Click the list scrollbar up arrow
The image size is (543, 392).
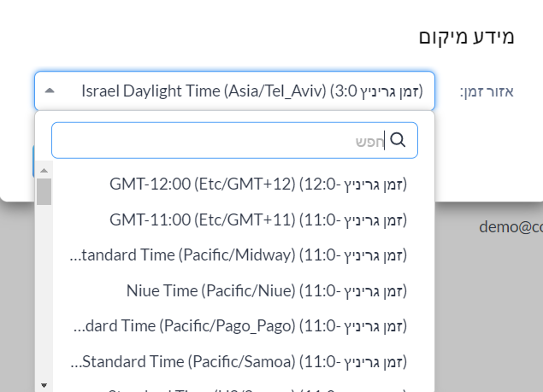click(x=44, y=170)
